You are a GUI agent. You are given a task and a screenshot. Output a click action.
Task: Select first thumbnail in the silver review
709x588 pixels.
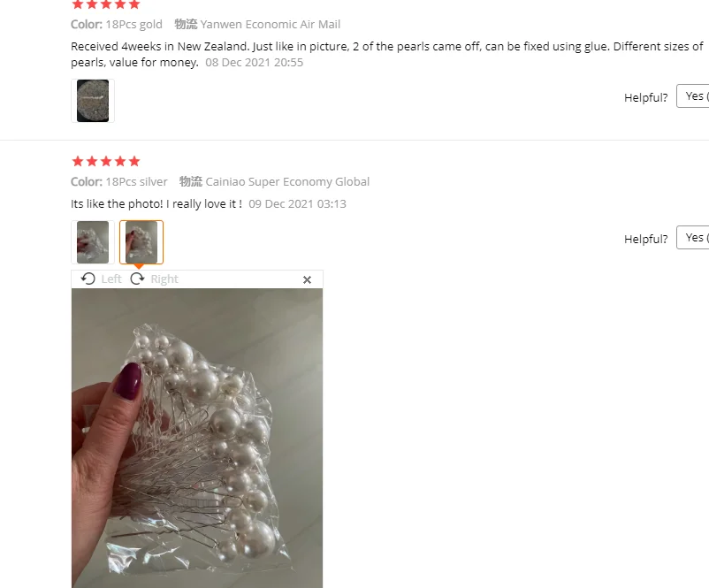click(93, 242)
